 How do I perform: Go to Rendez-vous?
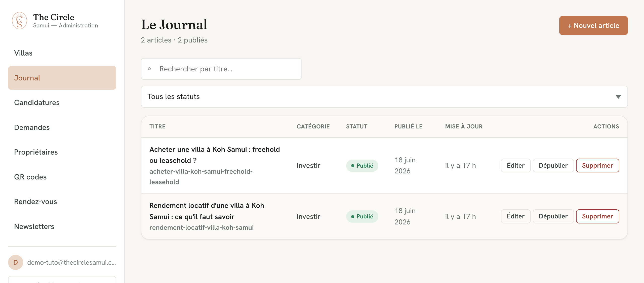62,202
